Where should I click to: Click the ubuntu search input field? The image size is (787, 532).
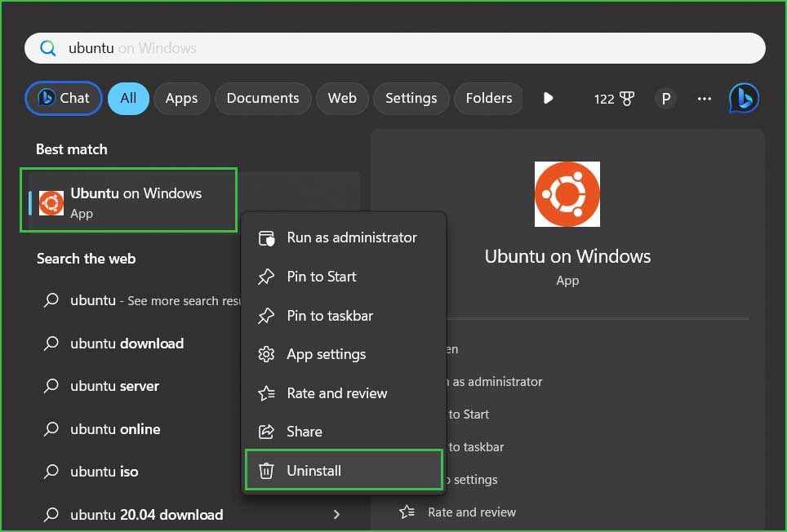(394, 48)
